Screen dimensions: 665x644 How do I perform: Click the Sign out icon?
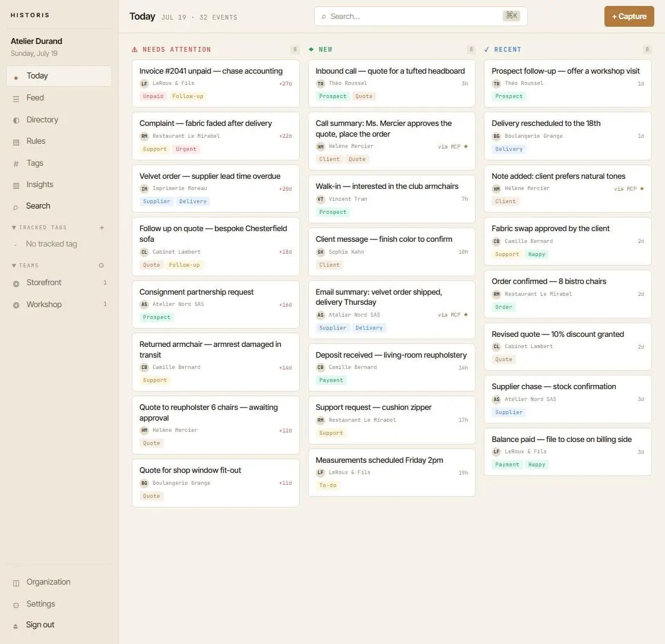15,626
